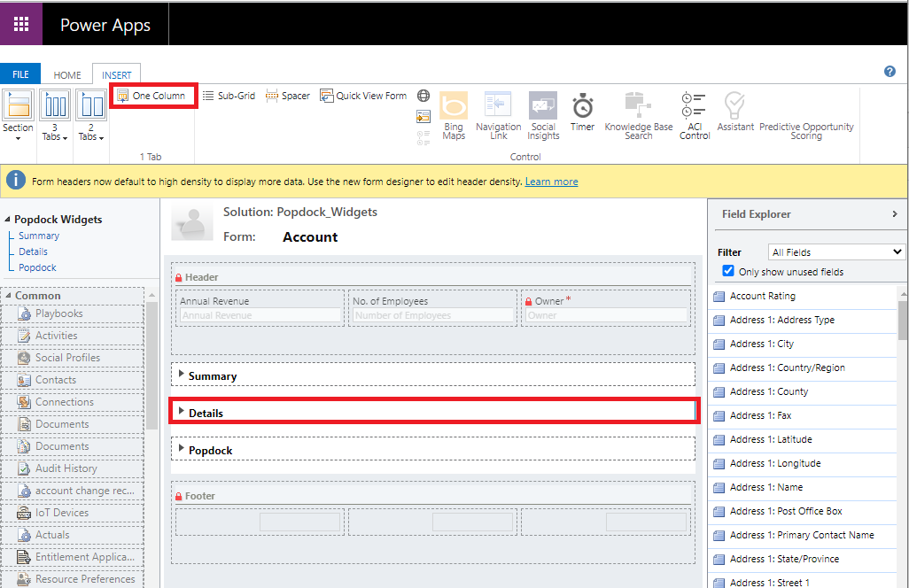
Task: Select Audit History navigation item
Action: click(73, 468)
